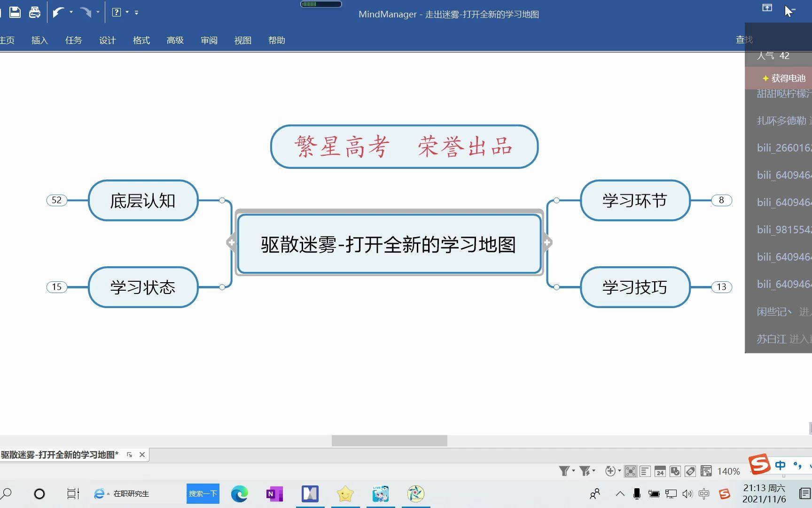Screen dimensions: 812x508
Task: Expand 底层认知 via its 52 subtopics badge
Action: pyautogui.click(x=57, y=200)
